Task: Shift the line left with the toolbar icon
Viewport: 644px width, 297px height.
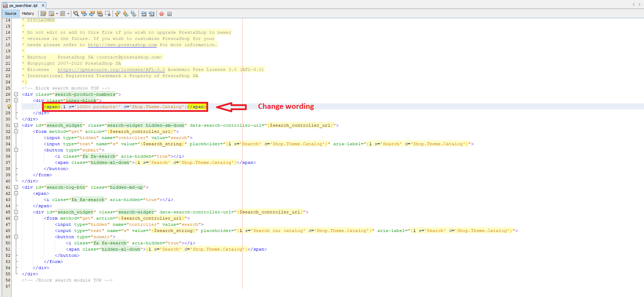Action: (x=144, y=14)
